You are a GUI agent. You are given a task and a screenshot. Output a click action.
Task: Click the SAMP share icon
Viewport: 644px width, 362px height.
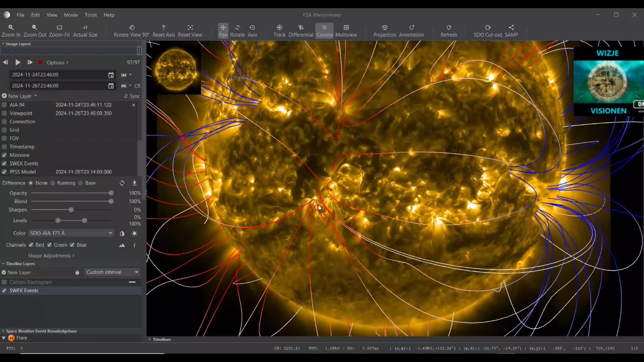[x=511, y=31]
